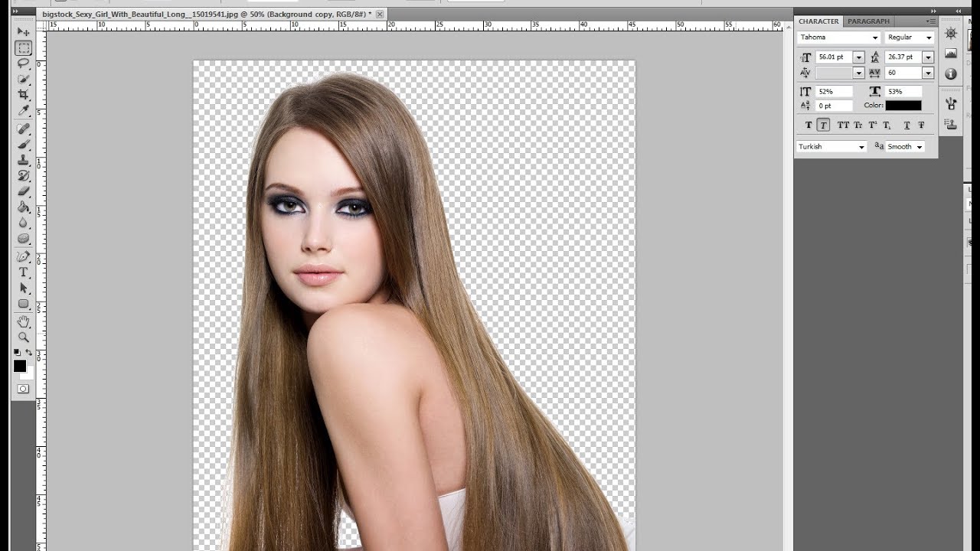Screen dimensions: 980x551
Task: Open the Navigator panel icon
Action: [x=951, y=34]
